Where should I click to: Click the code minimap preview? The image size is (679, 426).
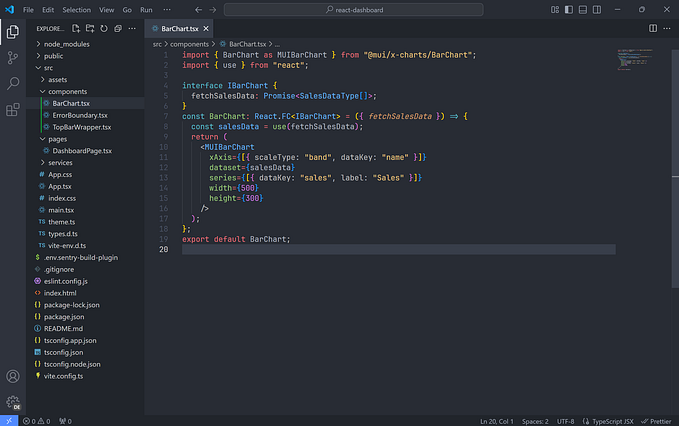pos(635,60)
